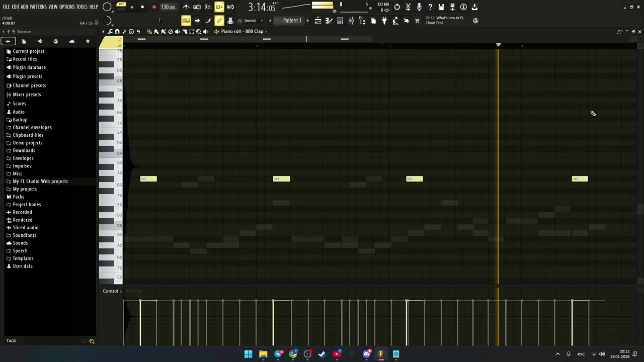
Task: Open the VIEW menu
Action: [53, 7]
